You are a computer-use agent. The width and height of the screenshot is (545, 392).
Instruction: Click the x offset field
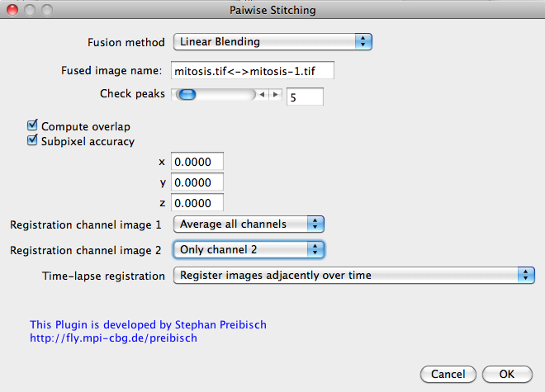pyautogui.click(x=197, y=161)
